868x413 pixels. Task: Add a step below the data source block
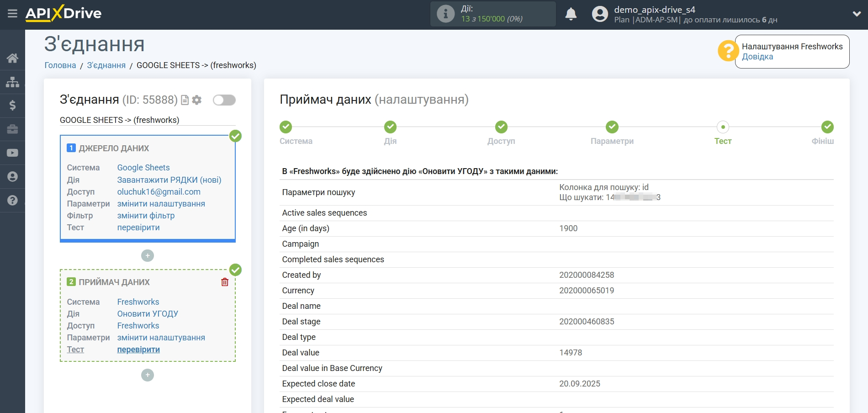point(147,255)
